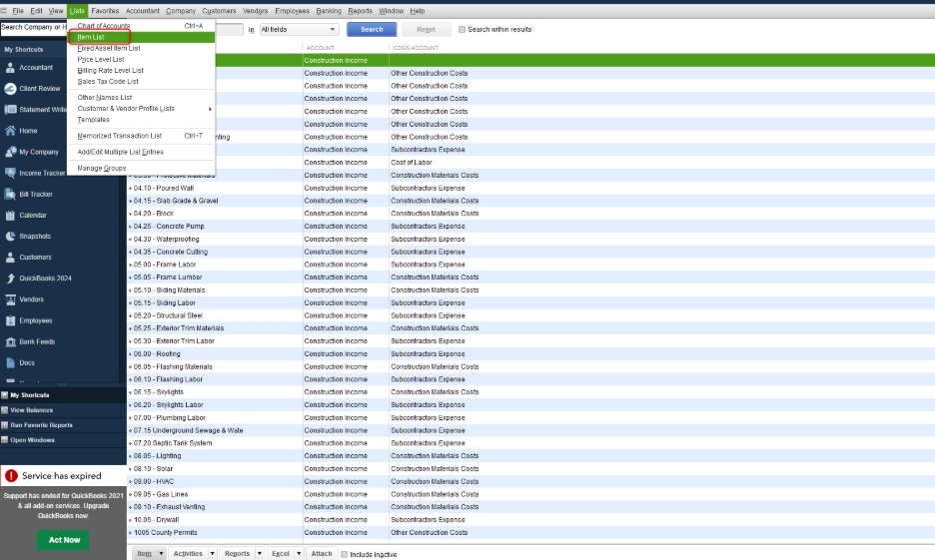Click the Search Company input field
Screen dimensions: 935x560
point(33,27)
